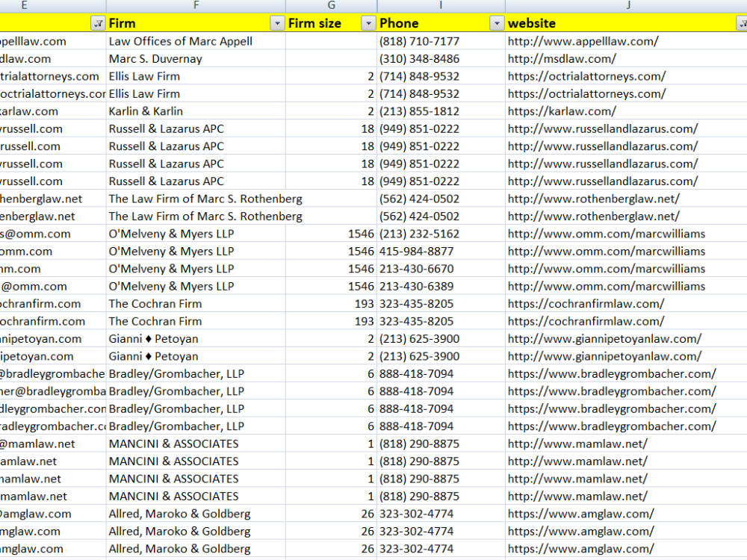Open the filter dropdown for column E header
This screenshot has height=560, width=747.
pos(98,23)
